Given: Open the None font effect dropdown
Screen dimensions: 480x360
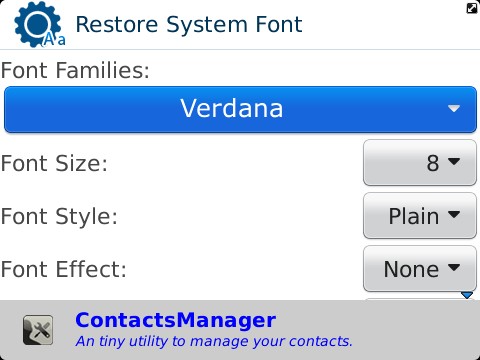Looking at the screenshot, I should [420, 269].
